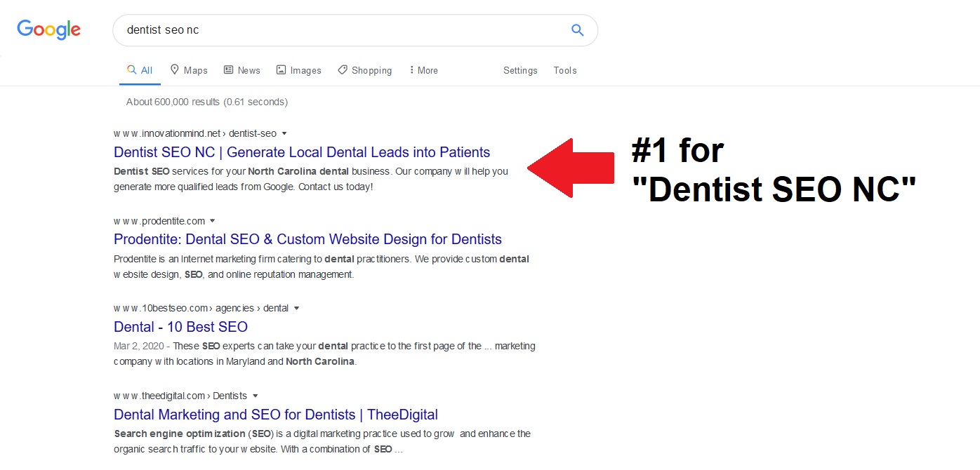Click the Maps pin icon
980x470 pixels.
[x=175, y=69]
